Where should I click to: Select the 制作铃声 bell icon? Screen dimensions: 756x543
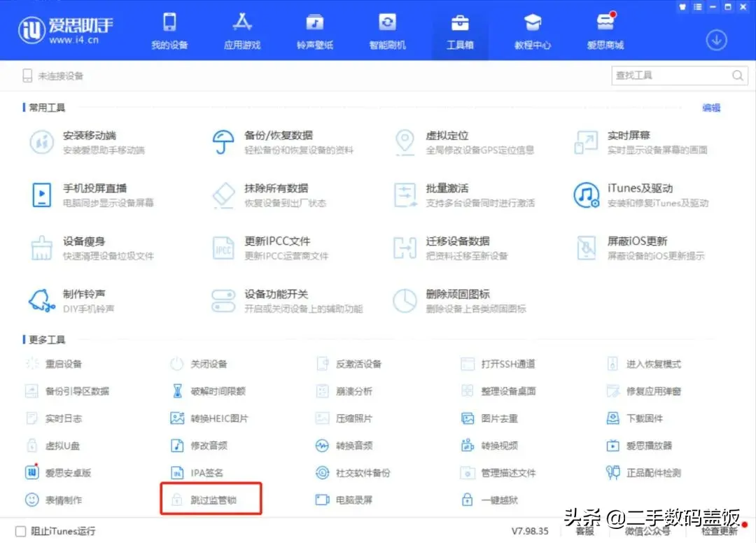(41, 301)
